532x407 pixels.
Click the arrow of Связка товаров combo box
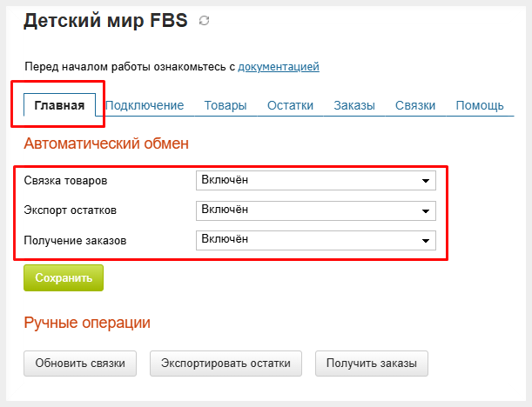click(426, 181)
